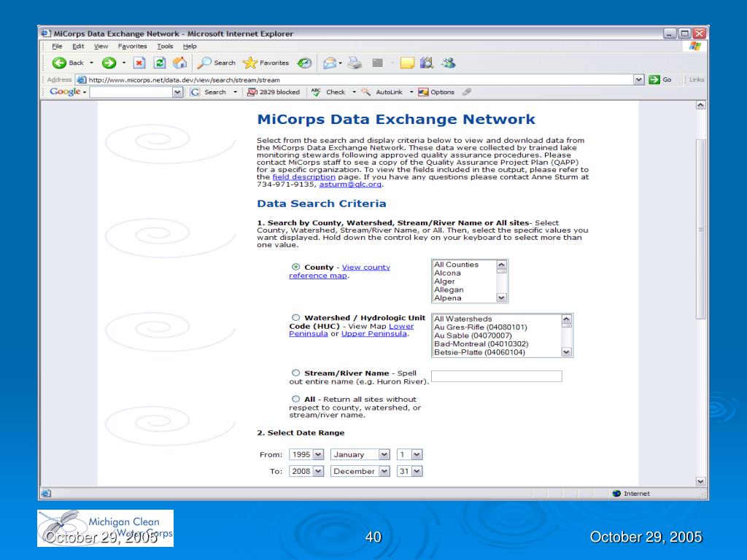The image size is (747, 560).
Task: Click the yellow Discuss note icon
Action: coord(407,63)
